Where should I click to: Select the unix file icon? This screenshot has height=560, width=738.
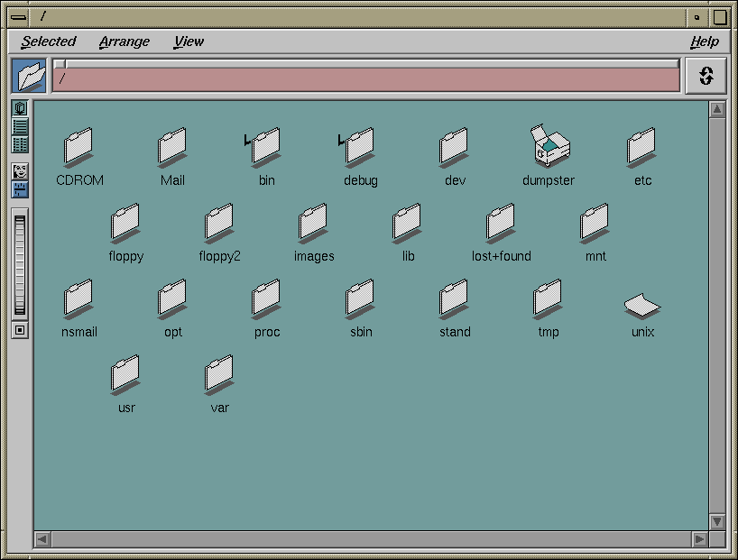click(x=642, y=306)
